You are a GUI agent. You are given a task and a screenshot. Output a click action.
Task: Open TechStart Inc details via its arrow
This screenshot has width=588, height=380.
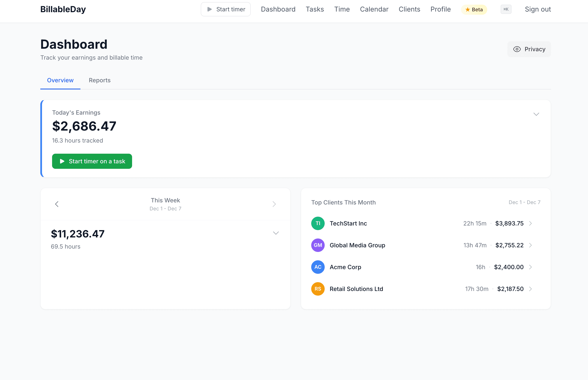click(530, 223)
